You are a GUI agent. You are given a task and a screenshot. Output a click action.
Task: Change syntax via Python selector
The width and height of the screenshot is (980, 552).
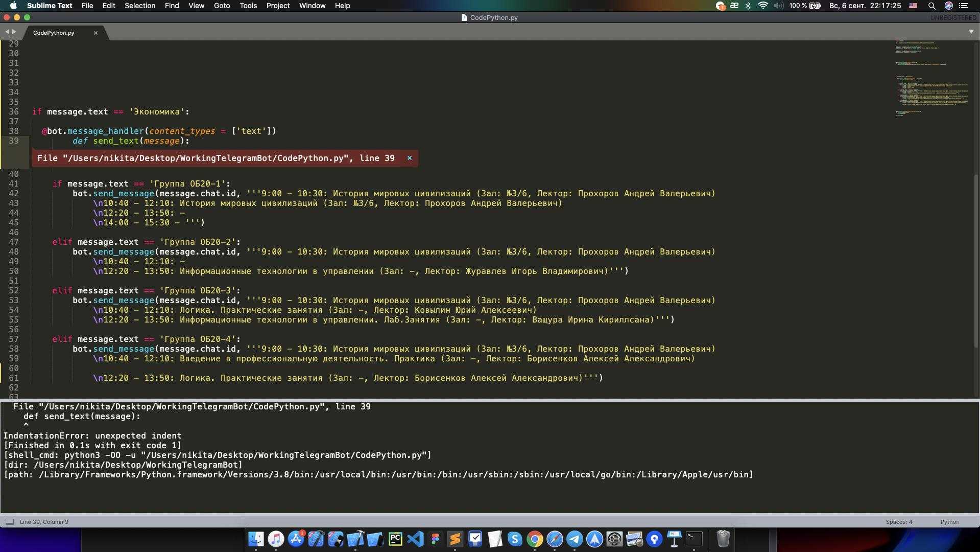(x=949, y=522)
